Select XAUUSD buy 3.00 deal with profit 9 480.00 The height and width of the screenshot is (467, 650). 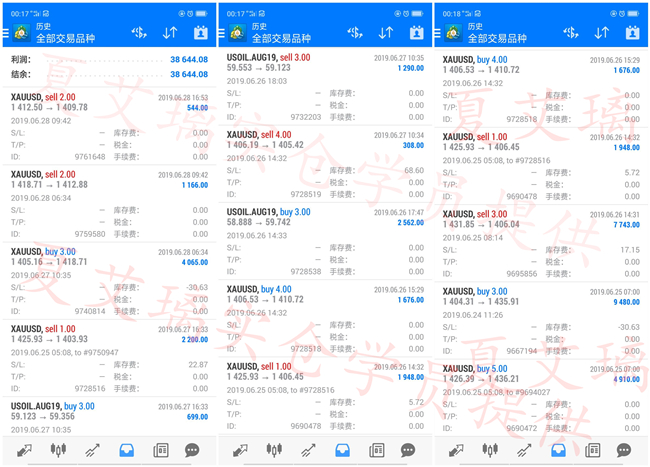[x=541, y=321]
